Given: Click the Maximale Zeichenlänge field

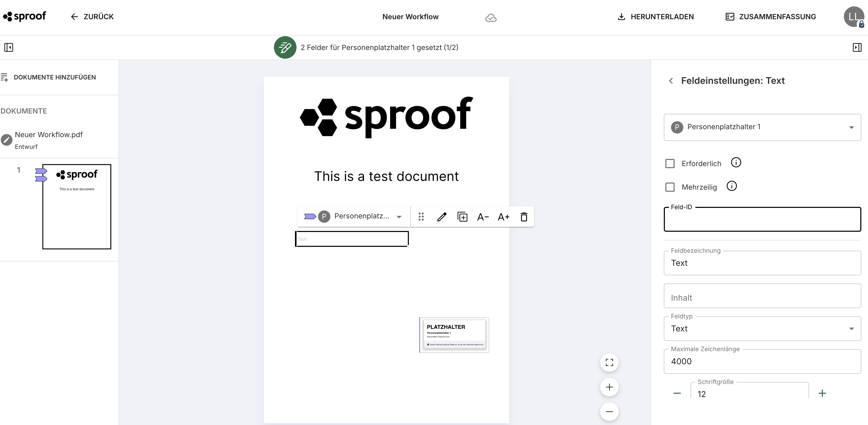Looking at the screenshot, I should point(762,361).
